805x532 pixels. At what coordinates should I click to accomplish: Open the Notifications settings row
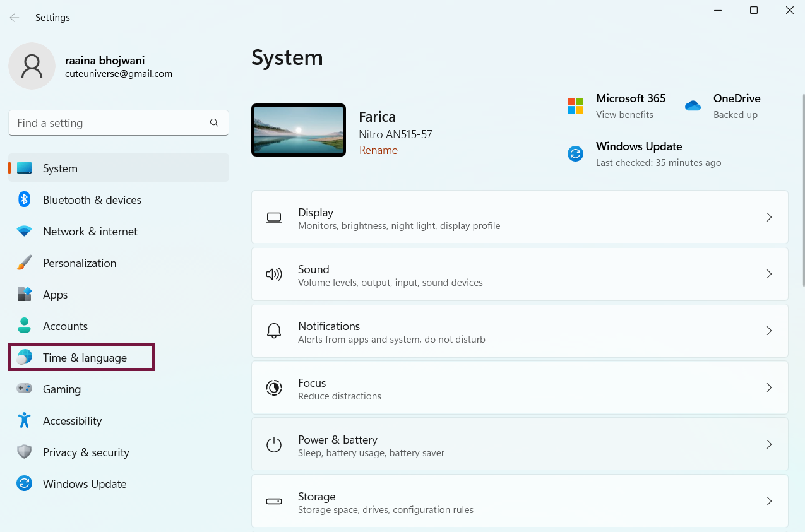[x=519, y=331]
